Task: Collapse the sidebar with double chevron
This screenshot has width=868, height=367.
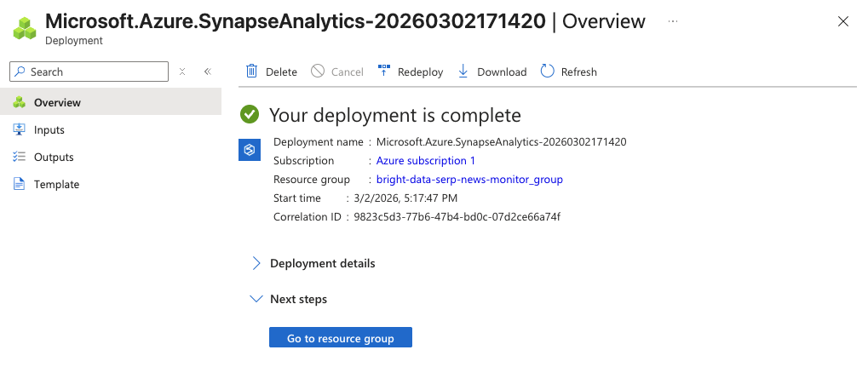Action: pyautogui.click(x=207, y=72)
